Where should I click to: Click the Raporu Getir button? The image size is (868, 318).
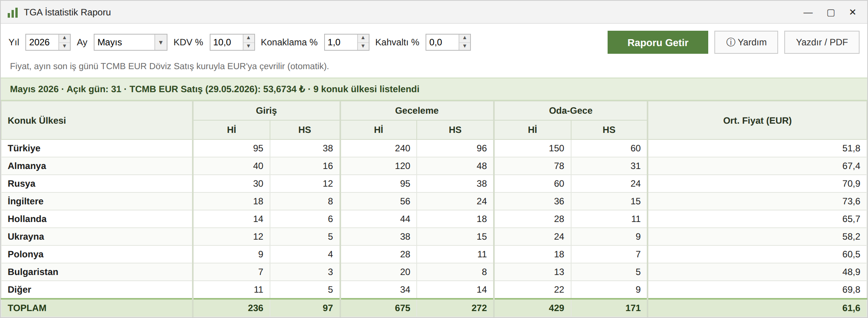(658, 42)
